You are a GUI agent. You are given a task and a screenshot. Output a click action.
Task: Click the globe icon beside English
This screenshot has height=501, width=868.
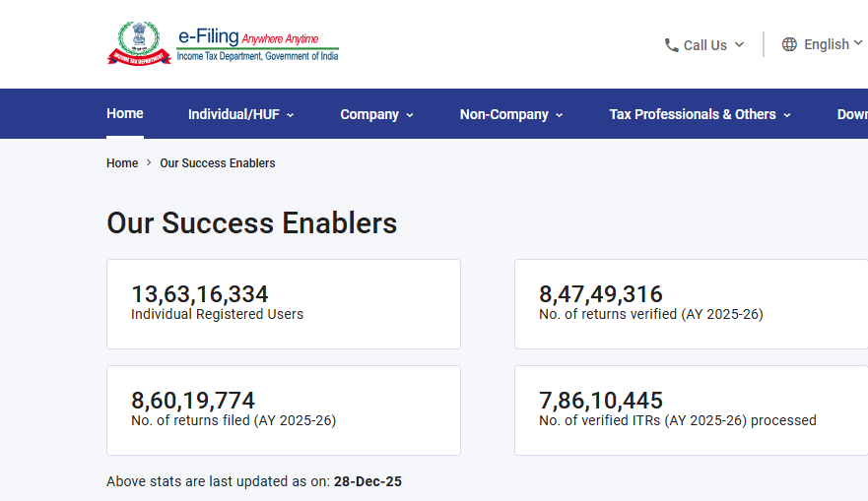tap(789, 44)
